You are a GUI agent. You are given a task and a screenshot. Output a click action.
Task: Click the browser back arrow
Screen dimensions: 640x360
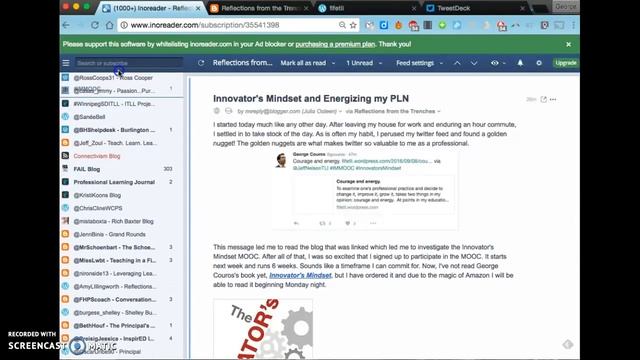66,25
